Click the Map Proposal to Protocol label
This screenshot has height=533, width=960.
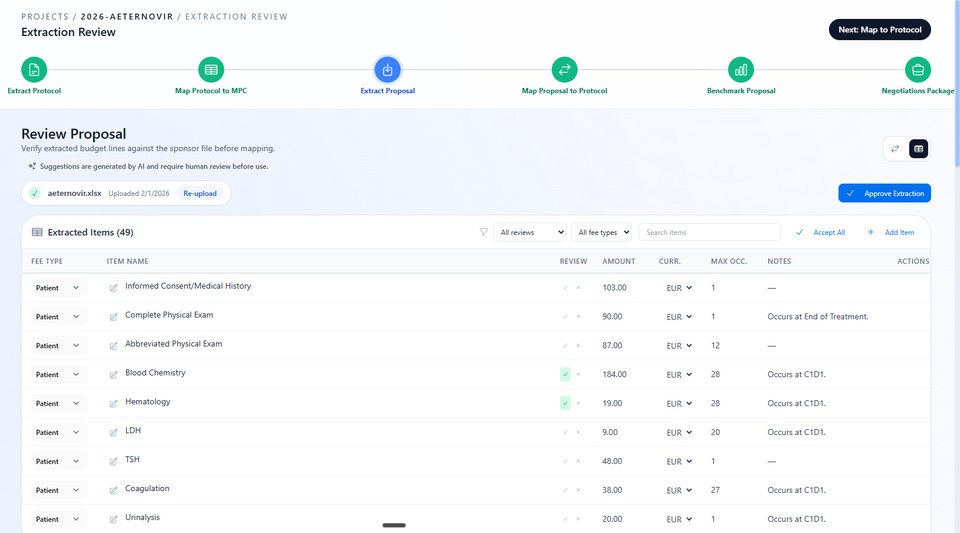pos(564,91)
